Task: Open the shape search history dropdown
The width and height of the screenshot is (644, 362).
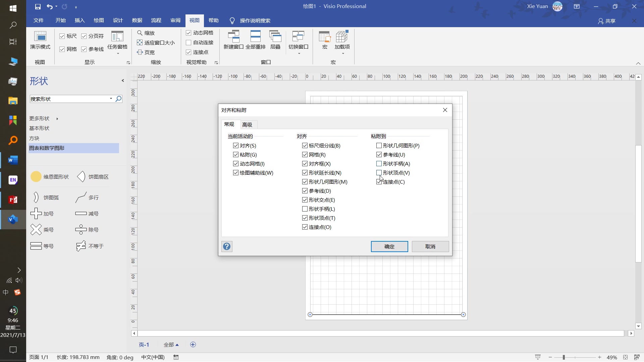Action: (x=111, y=99)
